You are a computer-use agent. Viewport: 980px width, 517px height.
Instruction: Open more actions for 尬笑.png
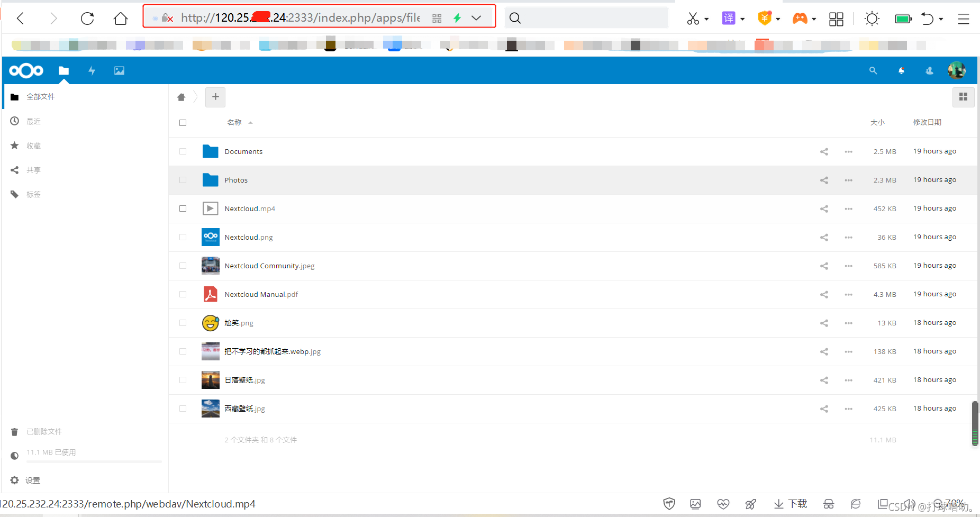pyautogui.click(x=849, y=323)
